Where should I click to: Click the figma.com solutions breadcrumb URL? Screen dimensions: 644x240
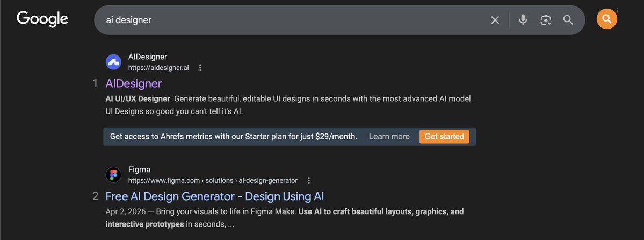point(213,181)
